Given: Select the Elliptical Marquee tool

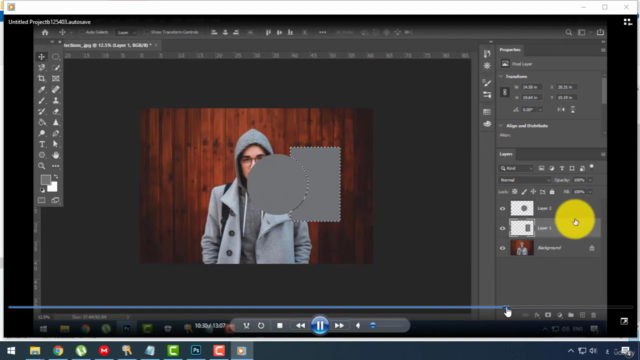Looking at the screenshot, I should (x=56, y=57).
